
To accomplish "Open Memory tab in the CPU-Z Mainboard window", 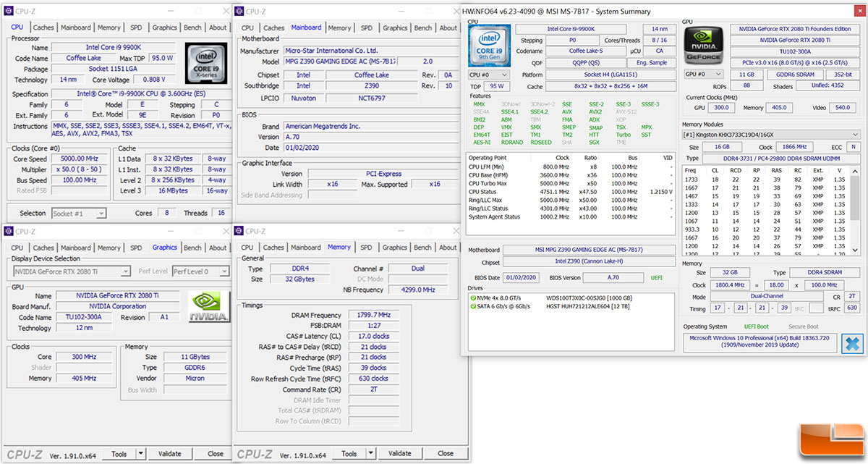I will (339, 28).
